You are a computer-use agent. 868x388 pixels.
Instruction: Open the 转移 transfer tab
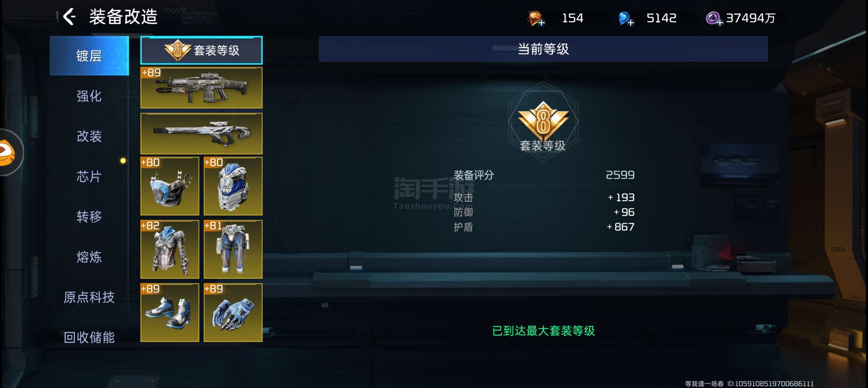(x=89, y=217)
